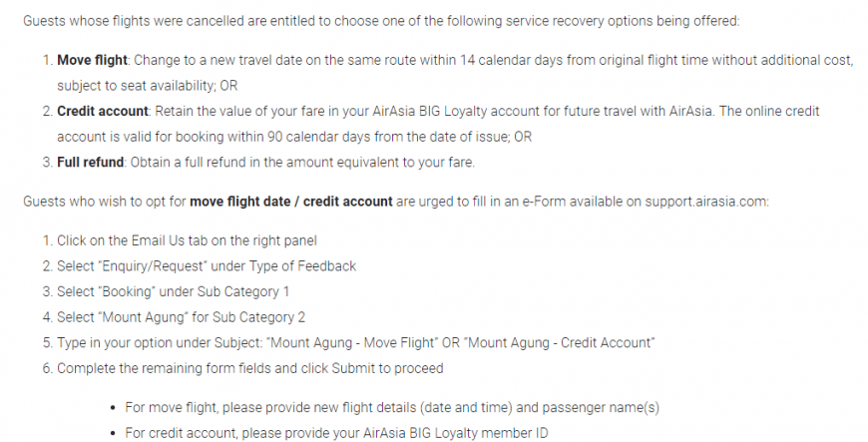Viewport: 868px width, 442px height.
Task: Click "Mount Agung - Credit Account" subject text
Action: [x=559, y=342]
